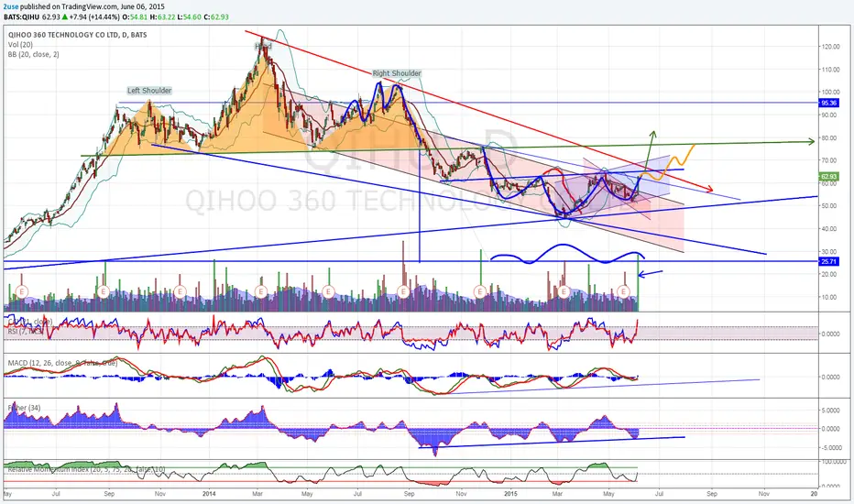Click the 100.0000 momentum axis value

833,462
